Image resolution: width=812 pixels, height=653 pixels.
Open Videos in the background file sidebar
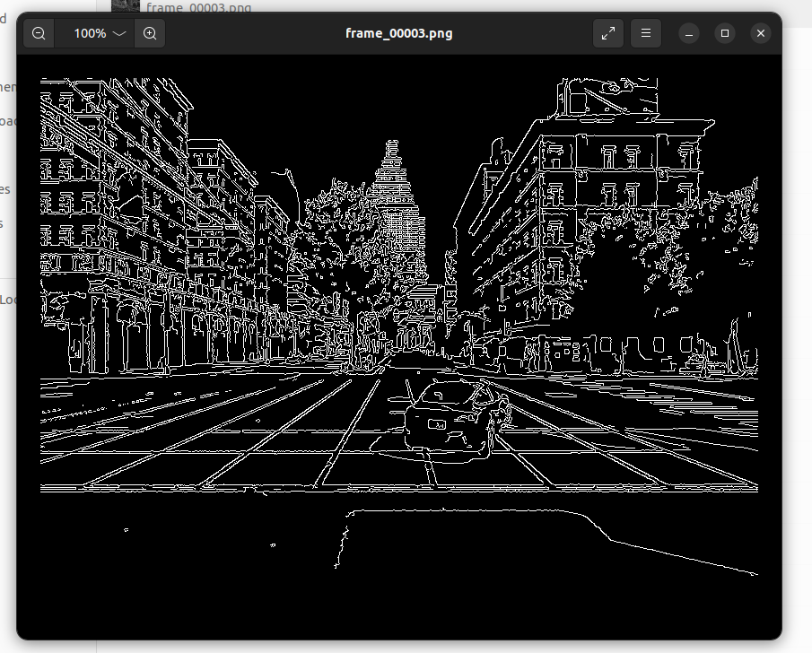point(4,223)
